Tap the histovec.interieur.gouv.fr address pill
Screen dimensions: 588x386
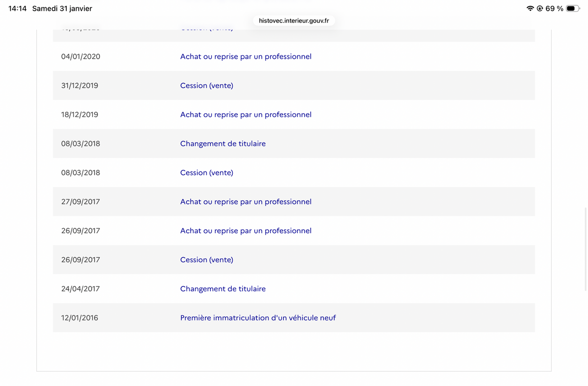(294, 21)
